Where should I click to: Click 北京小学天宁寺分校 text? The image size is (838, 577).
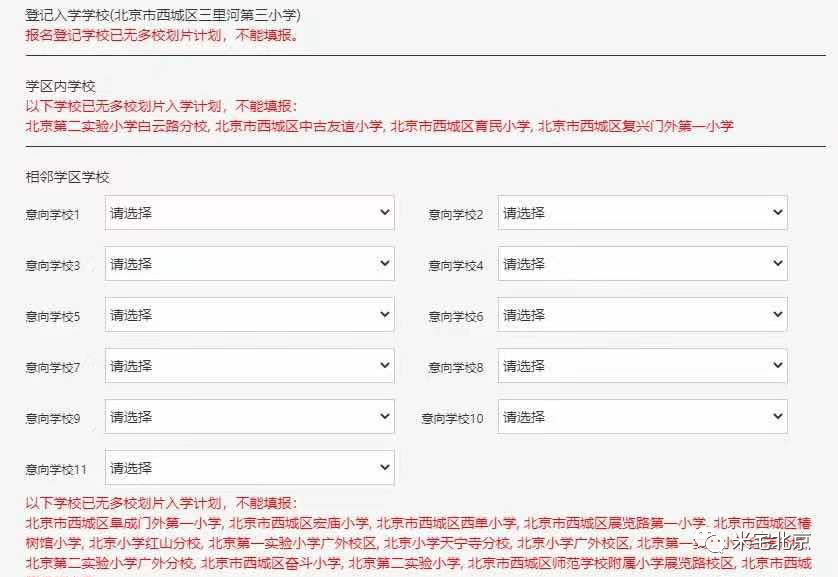tap(447, 543)
